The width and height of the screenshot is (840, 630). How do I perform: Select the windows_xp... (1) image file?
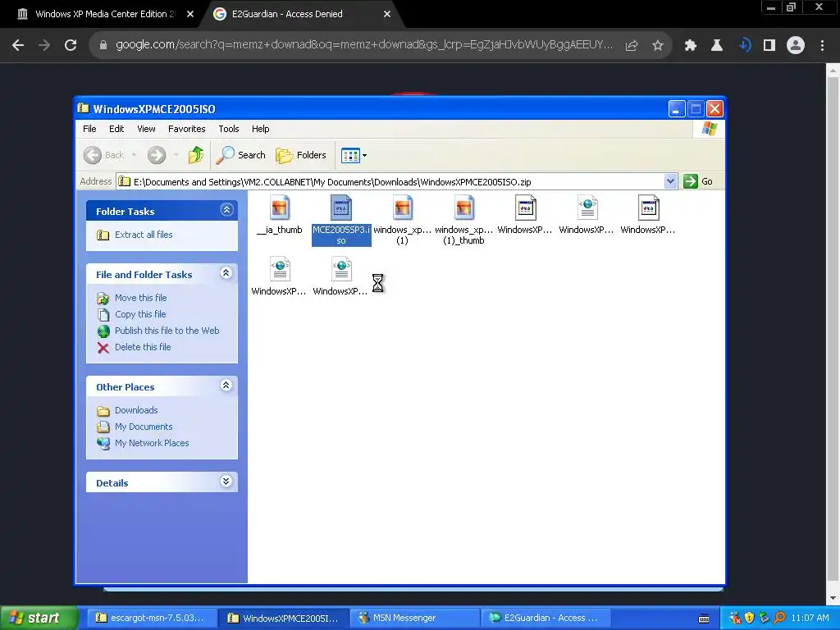pos(402,220)
